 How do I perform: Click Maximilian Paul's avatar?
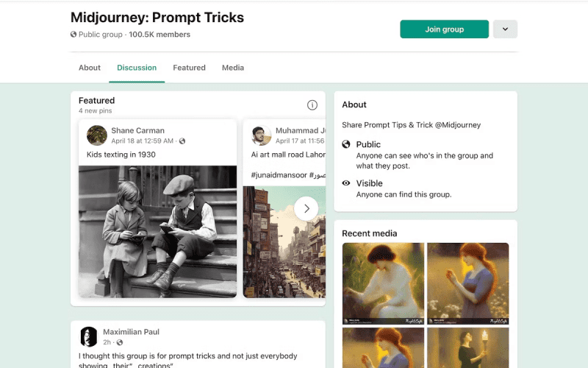89,336
